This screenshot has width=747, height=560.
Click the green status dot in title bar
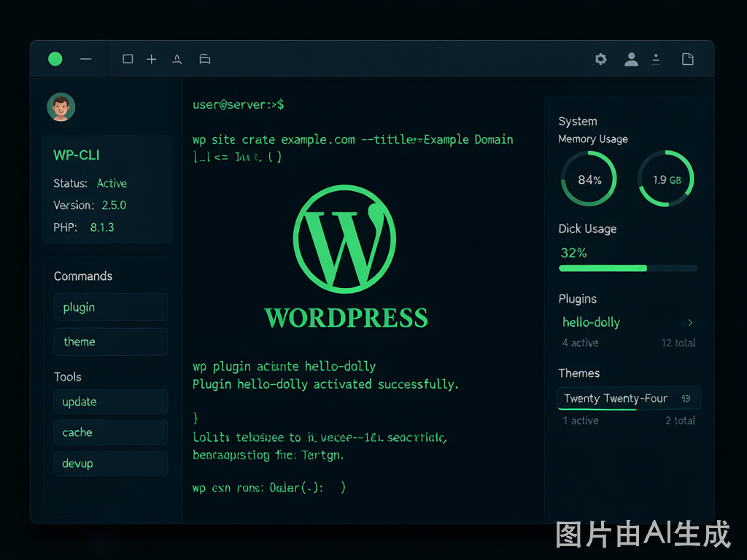(x=55, y=59)
